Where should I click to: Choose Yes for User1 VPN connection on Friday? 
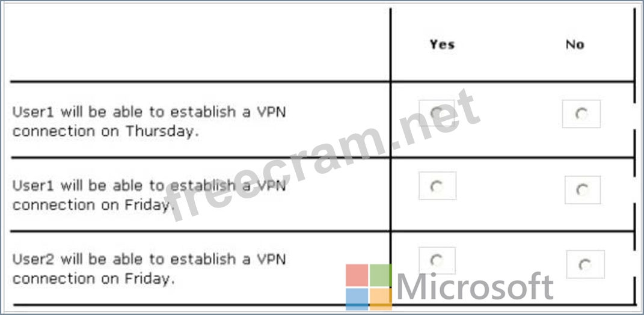437,186
